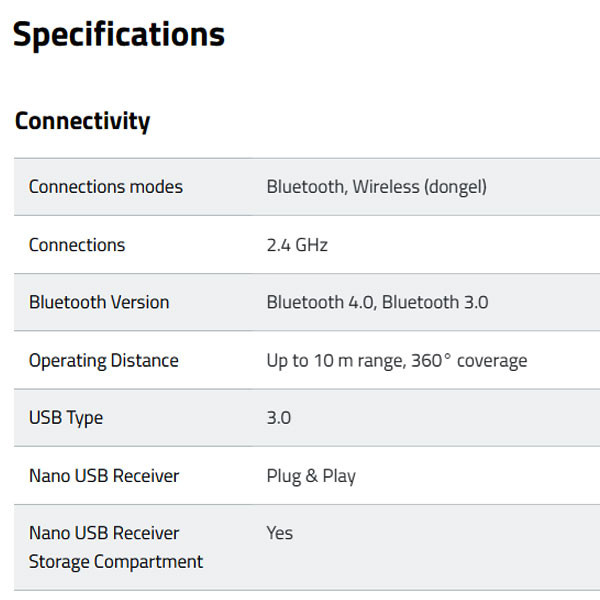Click the Connectivity section heading
The height and width of the screenshot is (600, 600).
[x=82, y=122]
